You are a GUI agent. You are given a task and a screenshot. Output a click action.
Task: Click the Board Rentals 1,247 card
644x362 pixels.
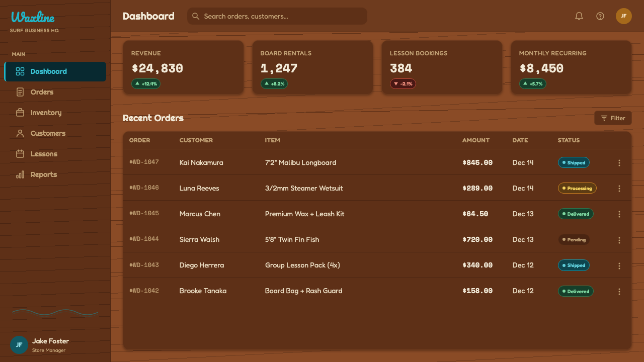(x=312, y=67)
